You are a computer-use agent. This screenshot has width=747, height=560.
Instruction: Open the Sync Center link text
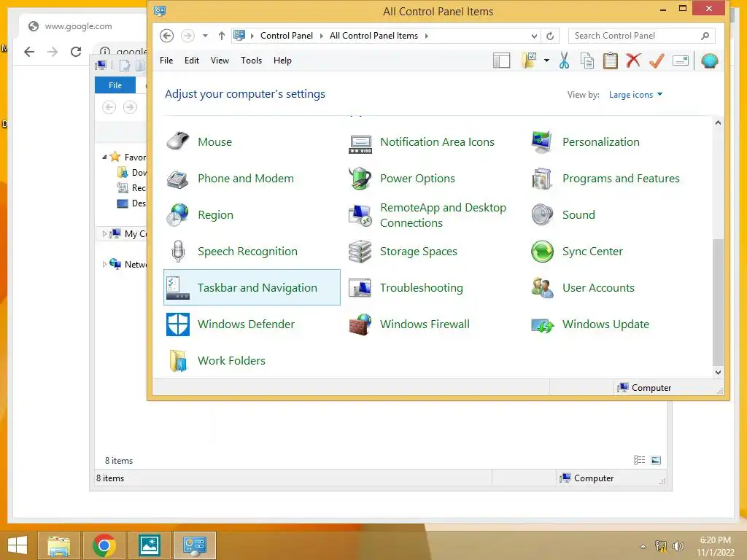pyautogui.click(x=592, y=252)
